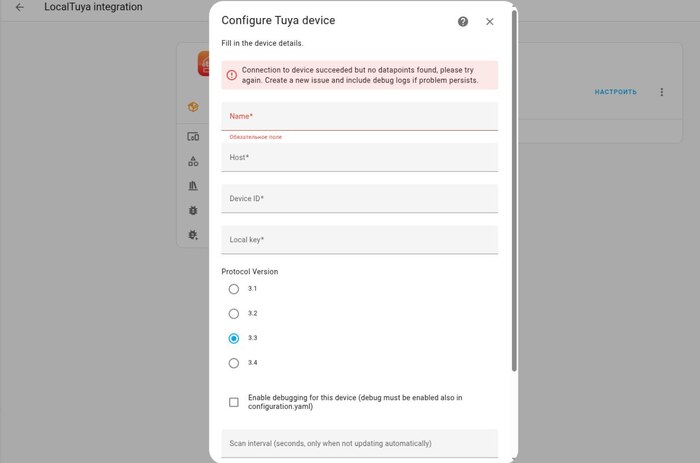This screenshot has width=700, height=463.
Task: Click the 'Connection to device succeeded' error message
Action: pyautogui.click(x=360, y=75)
